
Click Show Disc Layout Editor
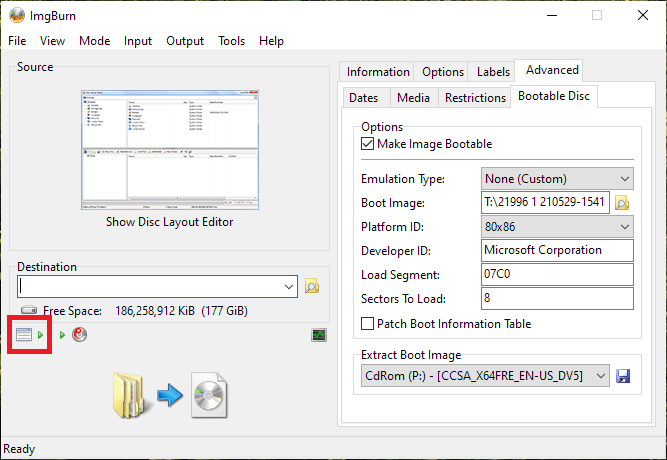point(169,222)
